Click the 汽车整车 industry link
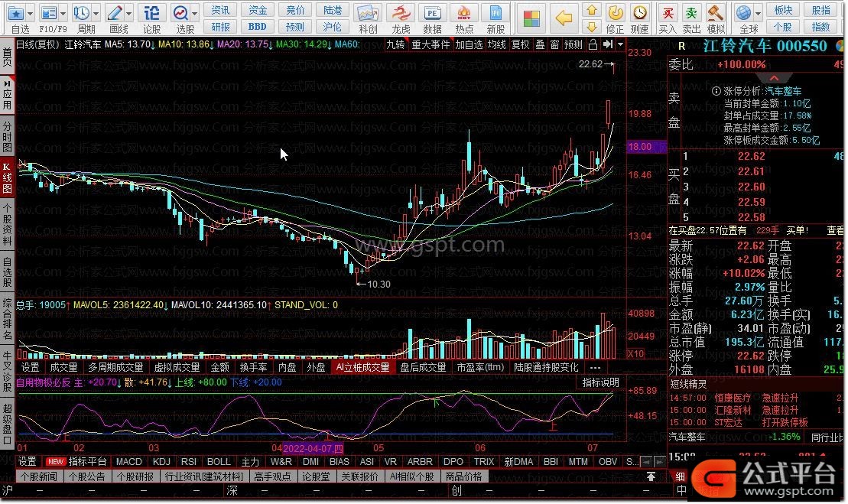The width and height of the screenshot is (848, 504). point(783,91)
